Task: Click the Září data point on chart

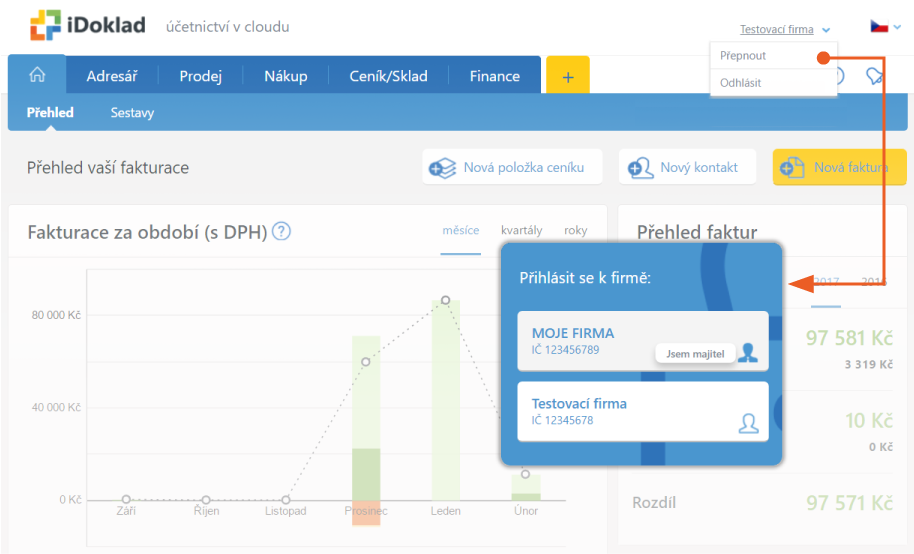Action: coord(126,499)
